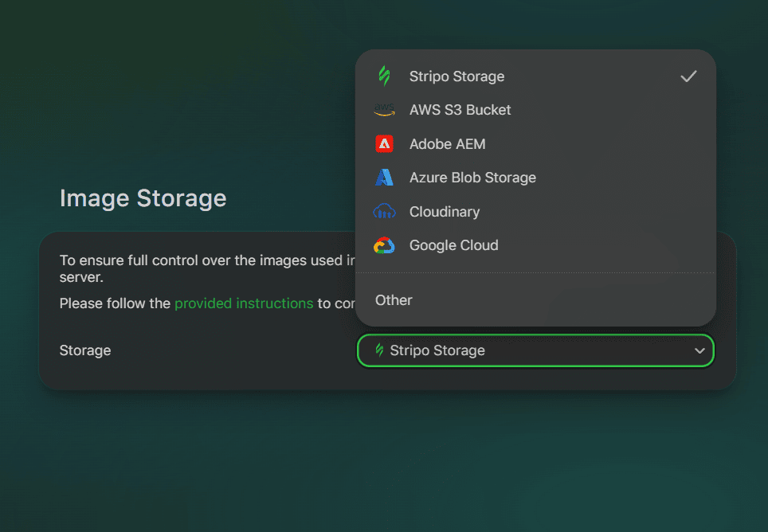
Task: Click the red Adobe AEM icon
Action: (385, 144)
